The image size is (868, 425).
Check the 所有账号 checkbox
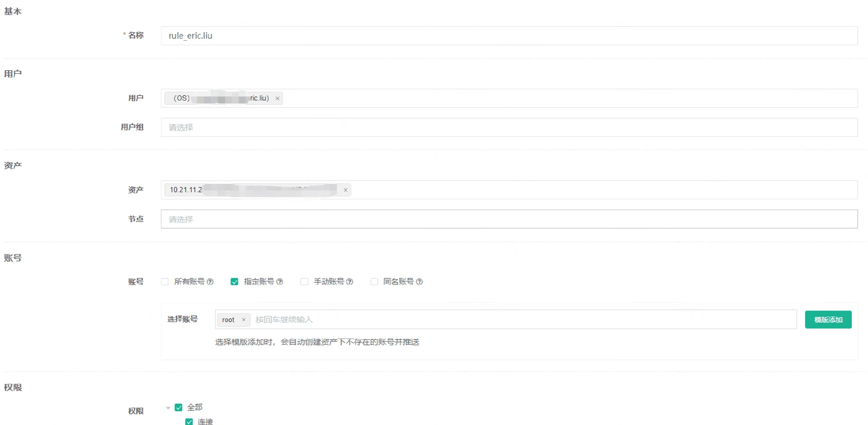tap(165, 282)
